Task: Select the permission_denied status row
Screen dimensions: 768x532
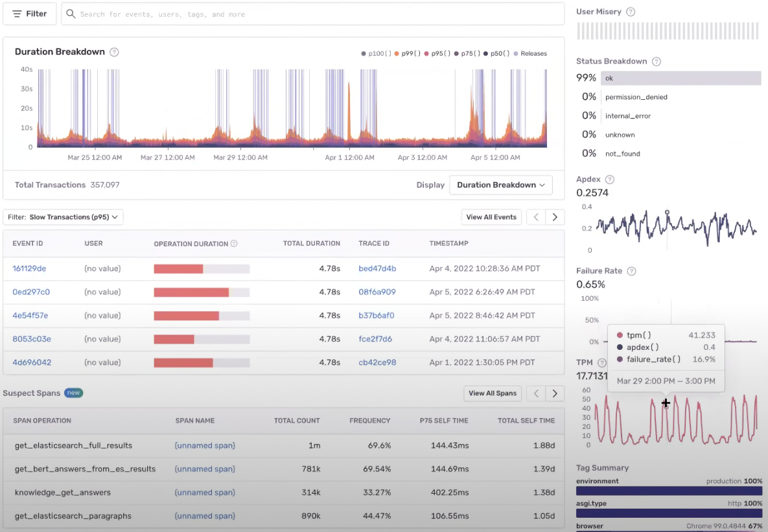Action: [669, 97]
